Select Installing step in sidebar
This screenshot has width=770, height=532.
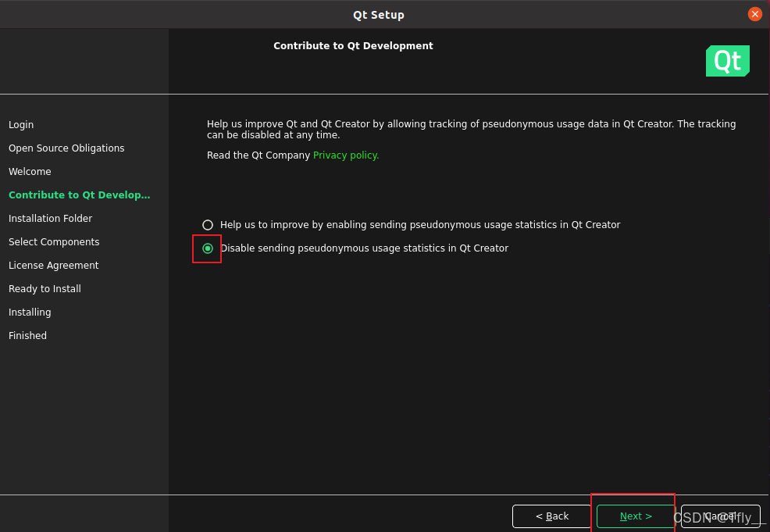[30, 312]
